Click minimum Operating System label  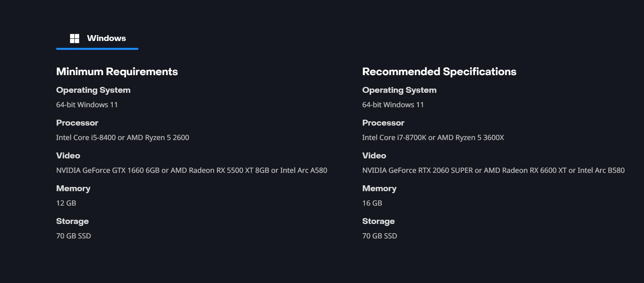tap(93, 90)
